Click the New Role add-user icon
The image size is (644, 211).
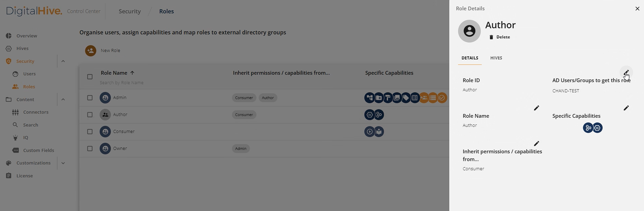tap(90, 51)
